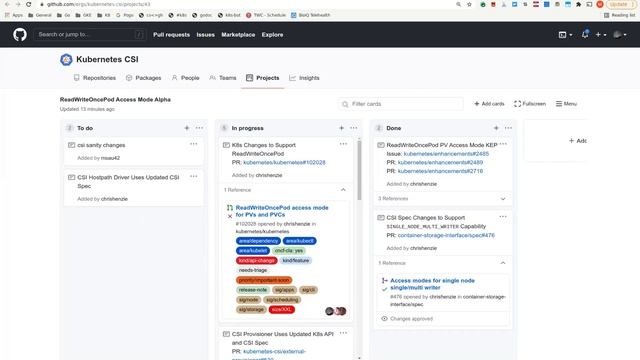640x360 pixels.
Task: Open the In progress column options menu
Action: click(353, 128)
